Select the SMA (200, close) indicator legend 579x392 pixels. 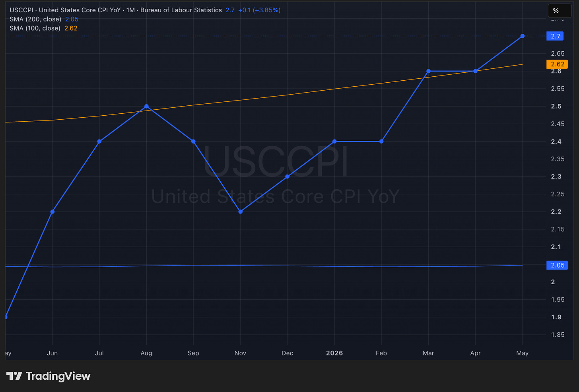pos(44,19)
